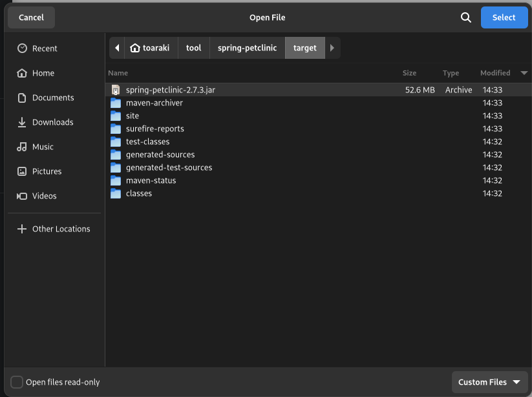The image size is (532, 397).
Task: Click the maven-status folder icon
Action: [x=116, y=180]
